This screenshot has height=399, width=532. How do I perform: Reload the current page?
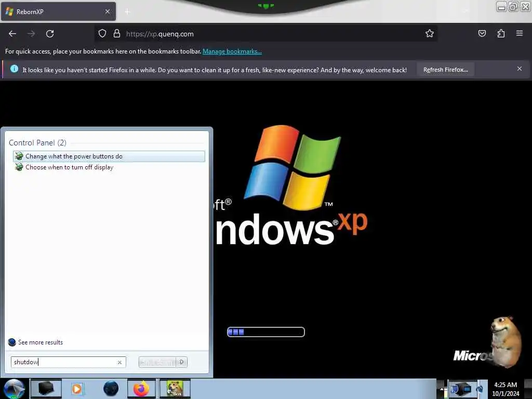pyautogui.click(x=50, y=34)
